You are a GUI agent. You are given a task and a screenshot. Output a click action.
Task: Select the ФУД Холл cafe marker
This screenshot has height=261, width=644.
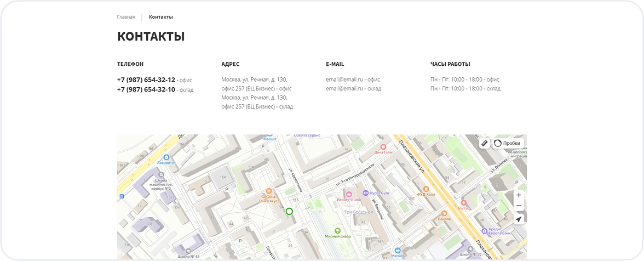[426, 189]
